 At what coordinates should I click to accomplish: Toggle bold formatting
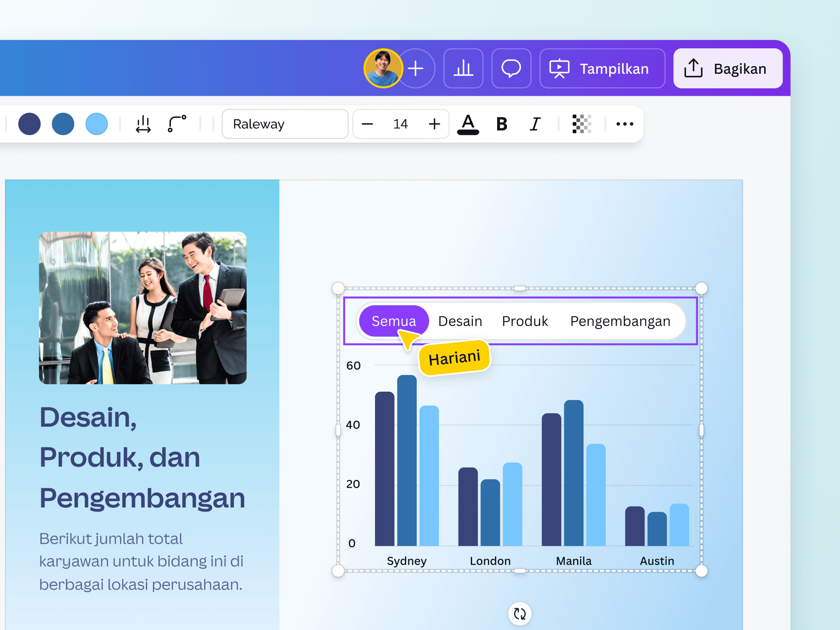502,124
